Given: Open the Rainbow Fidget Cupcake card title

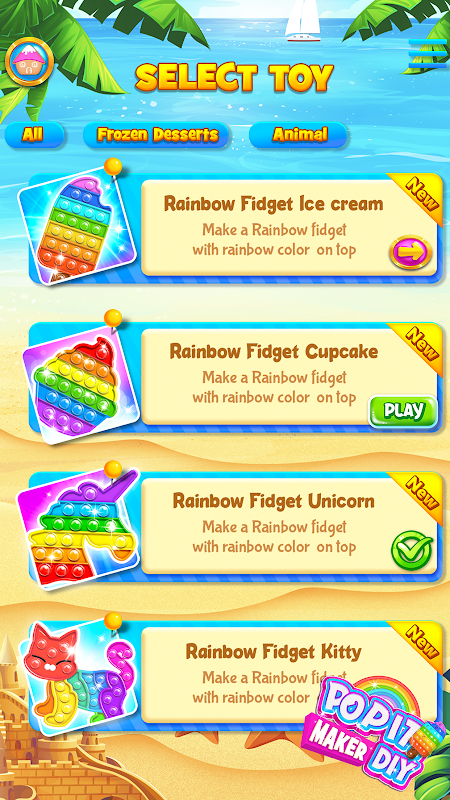Looking at the screenshot, I should click(x=274, y=352).
